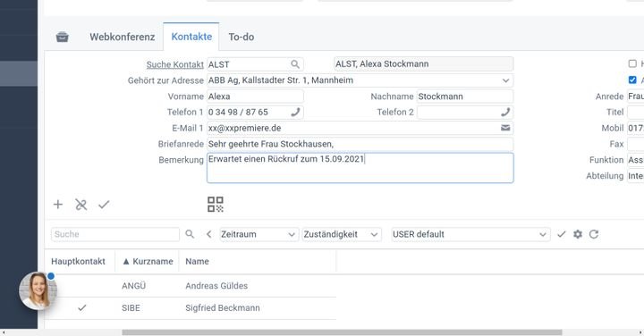Click the E-Mail 1 input field
The width and height of the screenshot is (644, 336).
(360, 128)
